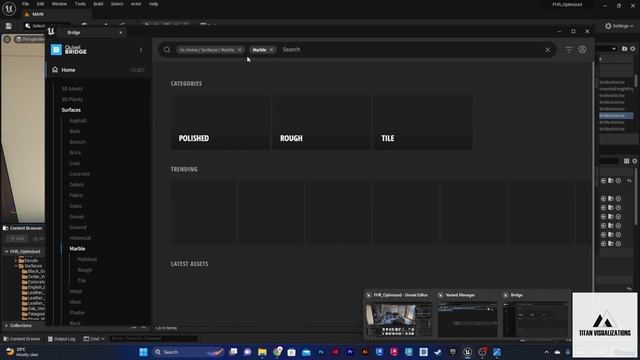
Task: Expand the Collections section
Action: tap(7, 326)
